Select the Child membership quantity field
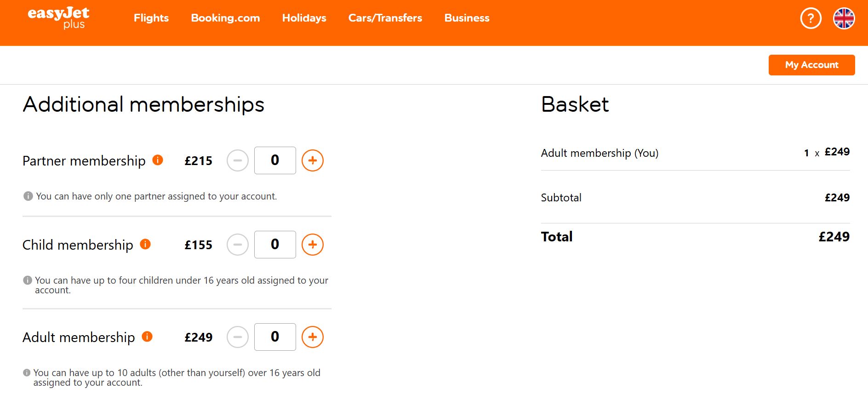Image resolution: width=868 pixels, height=394 pixels. pyautogui.click(x=275, y=245)
